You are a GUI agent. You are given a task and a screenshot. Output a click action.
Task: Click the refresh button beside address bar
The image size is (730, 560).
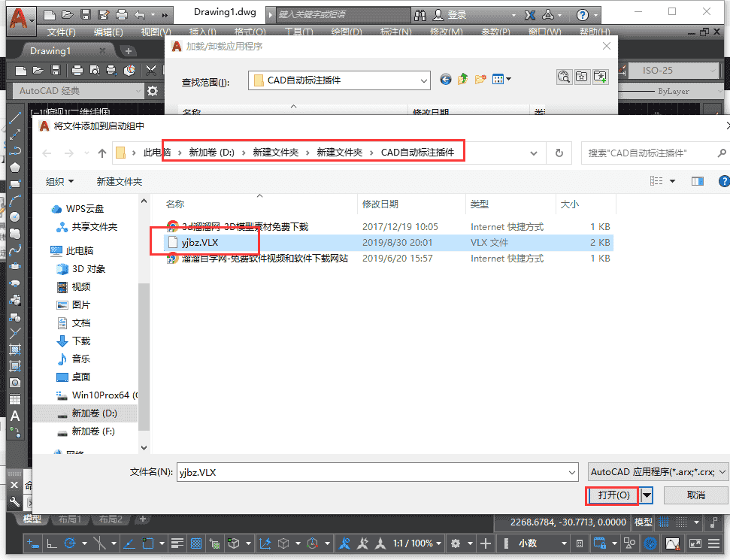(x=559, y=153)
